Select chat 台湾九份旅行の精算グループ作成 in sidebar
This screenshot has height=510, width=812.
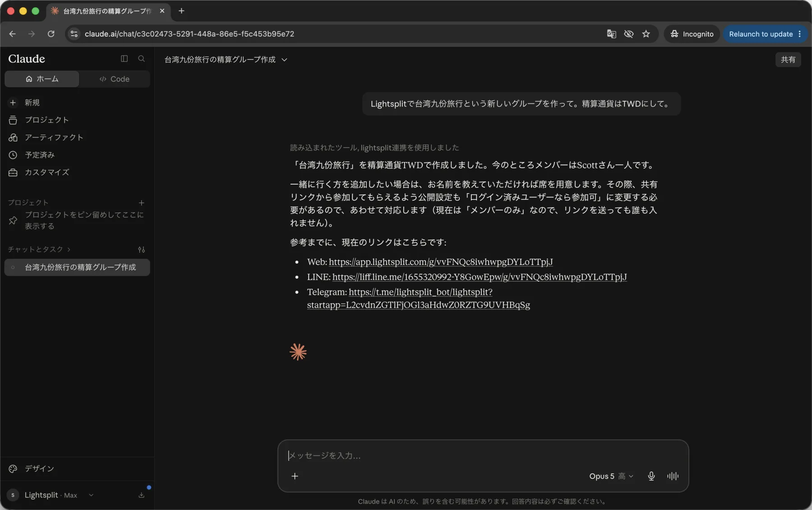pyautogui.click(x=77, y=267)
